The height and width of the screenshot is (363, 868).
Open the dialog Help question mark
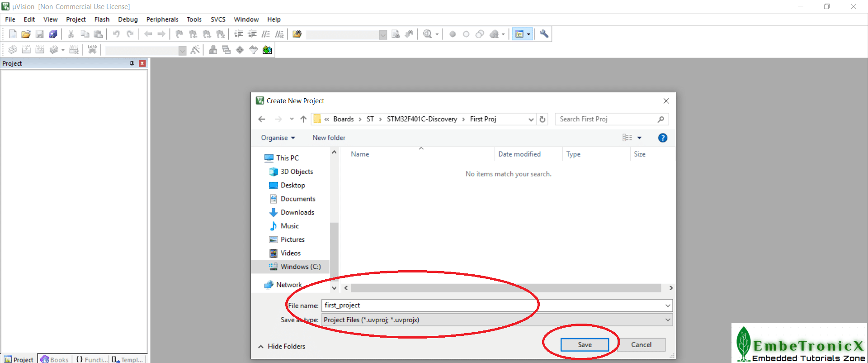click(x=663, y=138)
